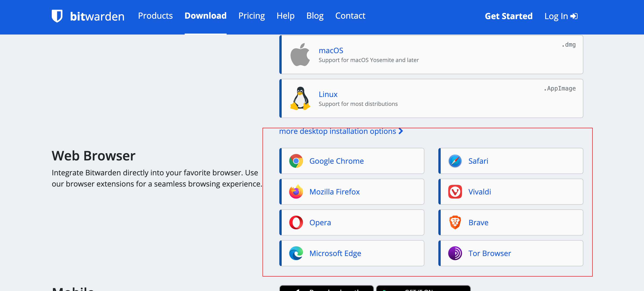Open the Products menu item

click(x=155, y=16)
